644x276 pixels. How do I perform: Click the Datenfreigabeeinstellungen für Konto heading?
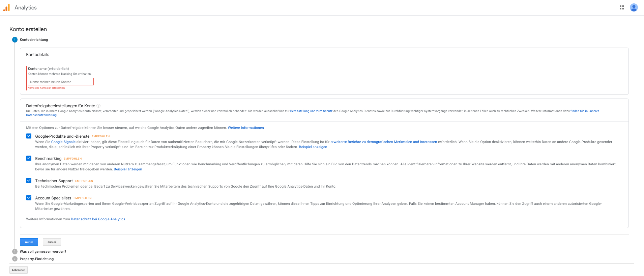[61, 106]
